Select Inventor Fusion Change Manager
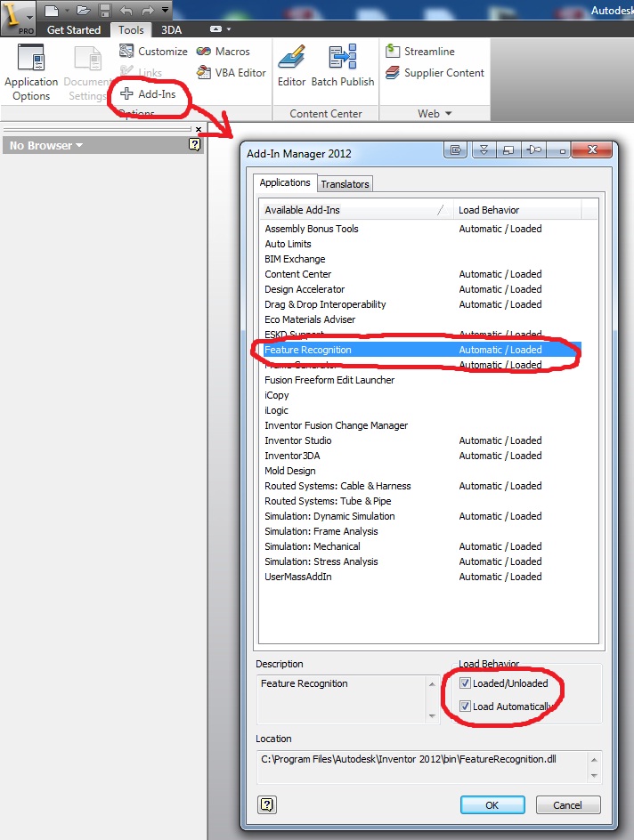Viewport: 634px width, 840px height. tap(422, 425)
